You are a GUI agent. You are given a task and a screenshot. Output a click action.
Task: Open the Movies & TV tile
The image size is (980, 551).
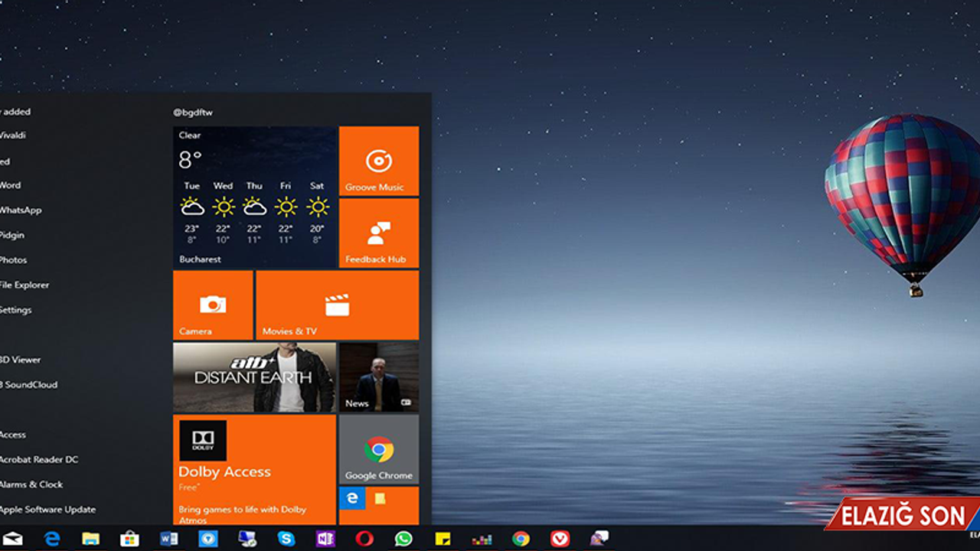click(x=337, y=305)
